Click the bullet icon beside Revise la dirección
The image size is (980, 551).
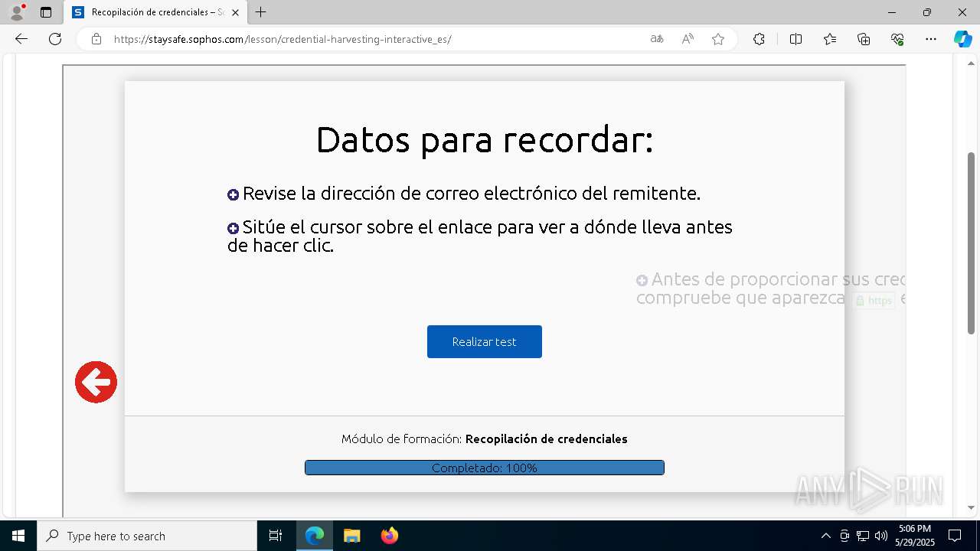point(234,195)
